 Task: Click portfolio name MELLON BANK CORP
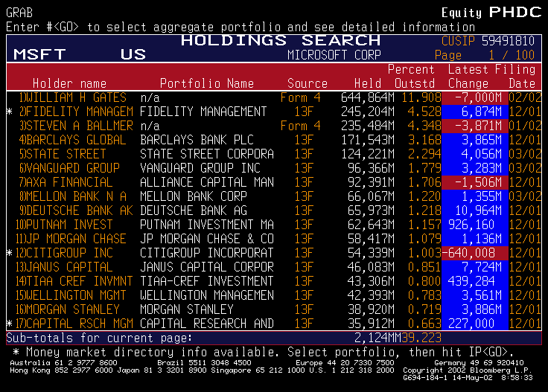click(194, 196)
